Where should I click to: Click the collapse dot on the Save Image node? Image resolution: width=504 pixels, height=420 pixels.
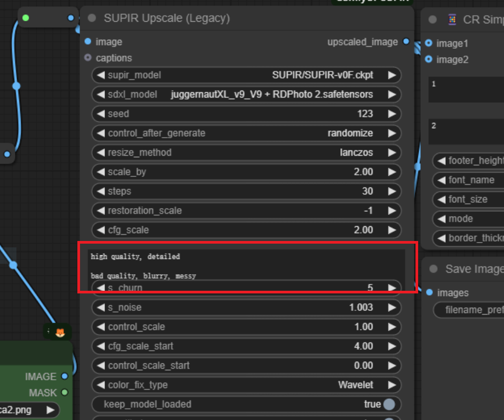[434, 269]
